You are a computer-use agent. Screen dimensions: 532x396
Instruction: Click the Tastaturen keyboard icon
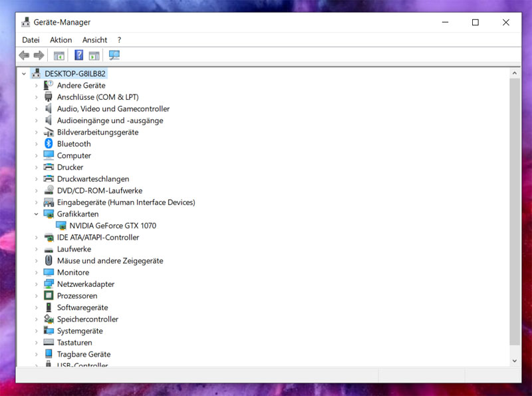(x=49, y=342)
